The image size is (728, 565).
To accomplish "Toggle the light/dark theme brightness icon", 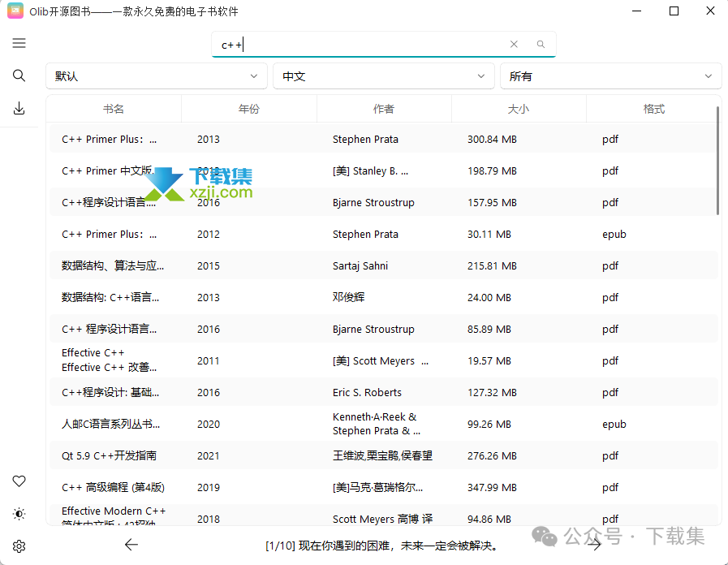I will 19,514.
